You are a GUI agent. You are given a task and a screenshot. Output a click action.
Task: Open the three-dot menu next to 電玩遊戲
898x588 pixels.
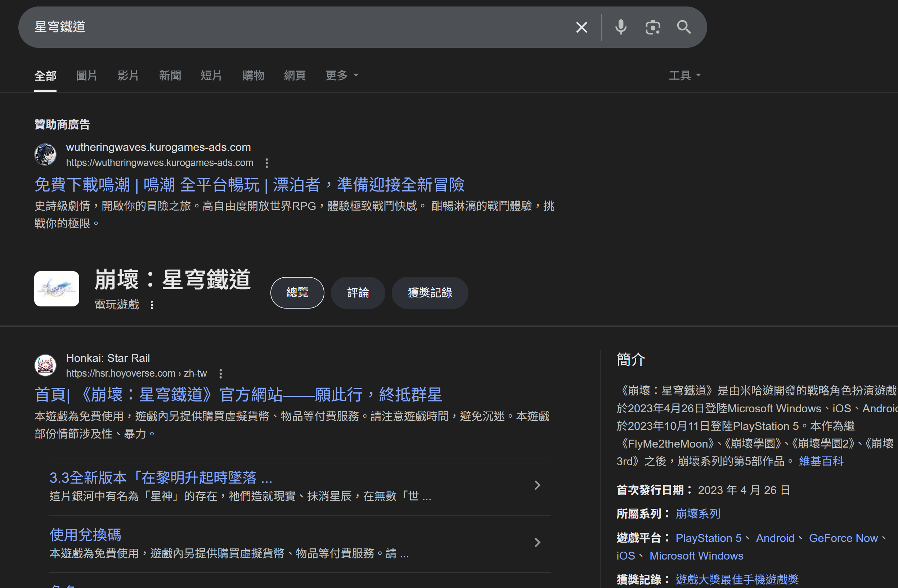pos(152,305)
